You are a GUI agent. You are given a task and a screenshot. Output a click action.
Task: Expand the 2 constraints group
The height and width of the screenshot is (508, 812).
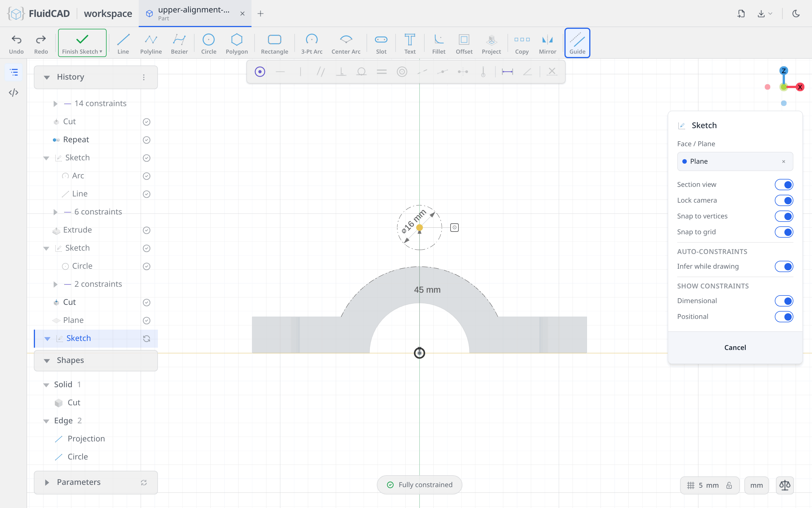(55, 284)
